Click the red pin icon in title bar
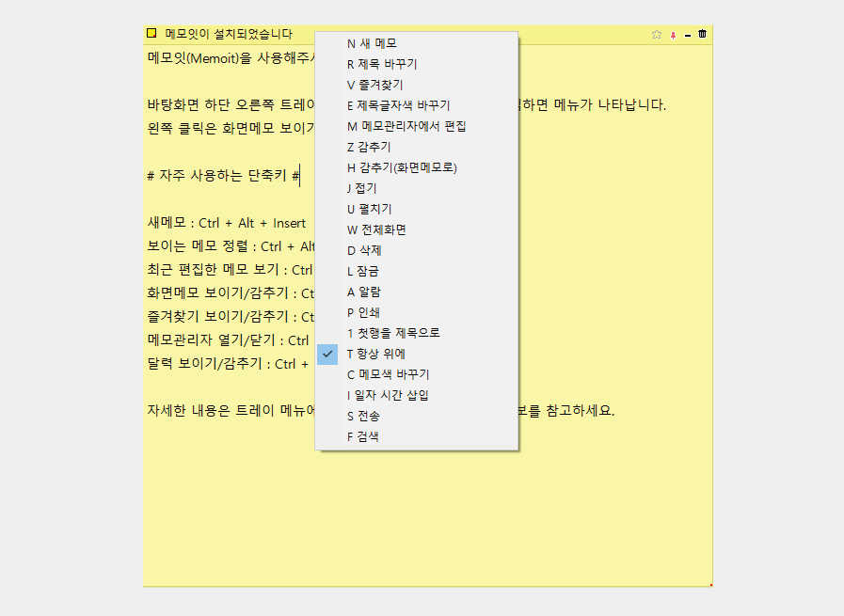Screen dimensions: 844x616 coord(673,35)
